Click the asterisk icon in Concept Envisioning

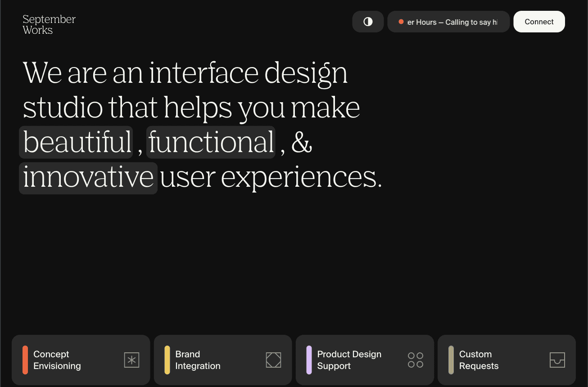(131, 360)
